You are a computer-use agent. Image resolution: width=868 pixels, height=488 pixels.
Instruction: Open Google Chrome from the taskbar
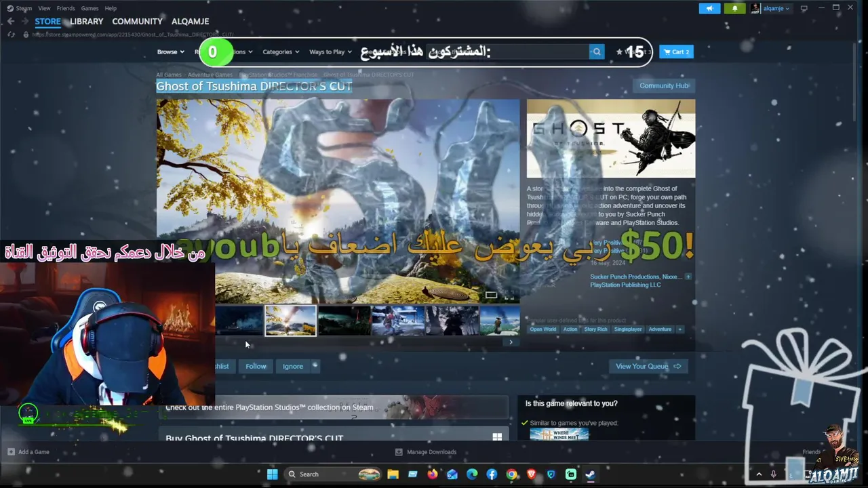coord(511,474)
